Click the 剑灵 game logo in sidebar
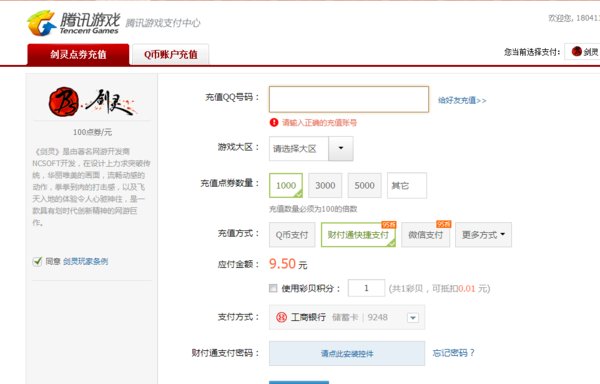Viewport: 600px width, 384px height. point(92,101)
